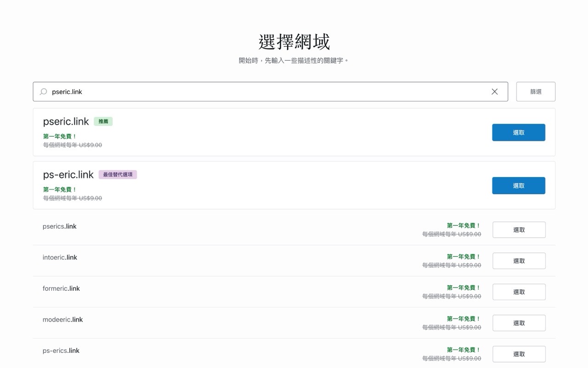The height and width of the screenshot is (368, 588).
Task: Choose 選取 for formeric.link
Action: 519,292
